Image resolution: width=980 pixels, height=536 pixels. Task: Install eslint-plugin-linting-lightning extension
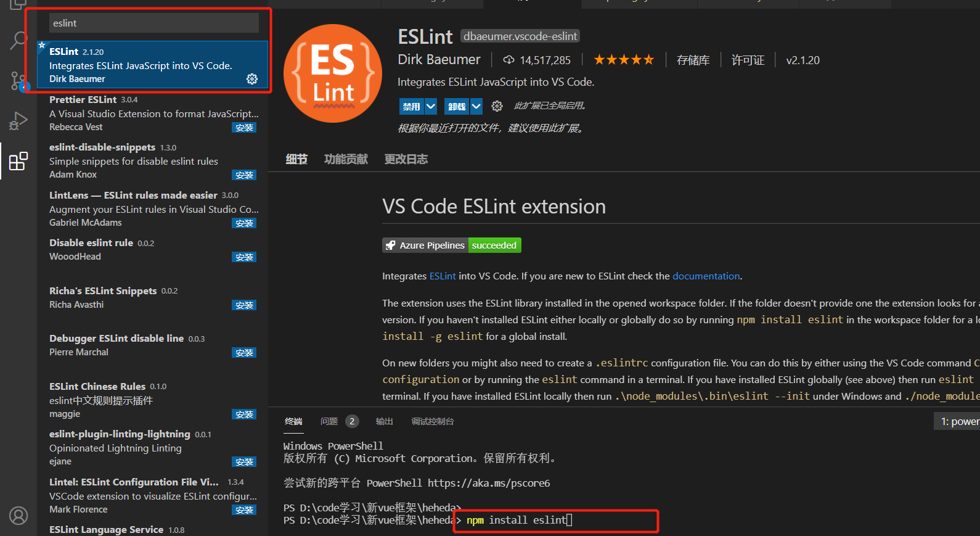coord(244,462)
